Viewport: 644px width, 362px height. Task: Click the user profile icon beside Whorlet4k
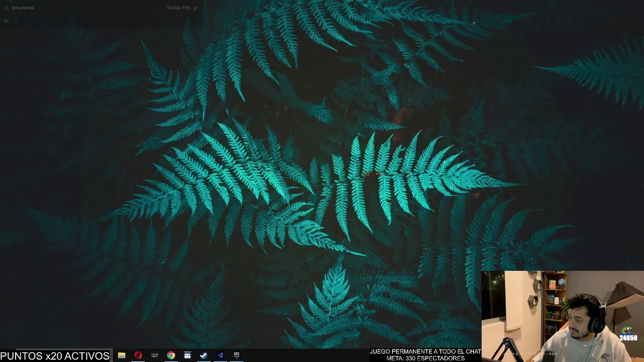7,8
